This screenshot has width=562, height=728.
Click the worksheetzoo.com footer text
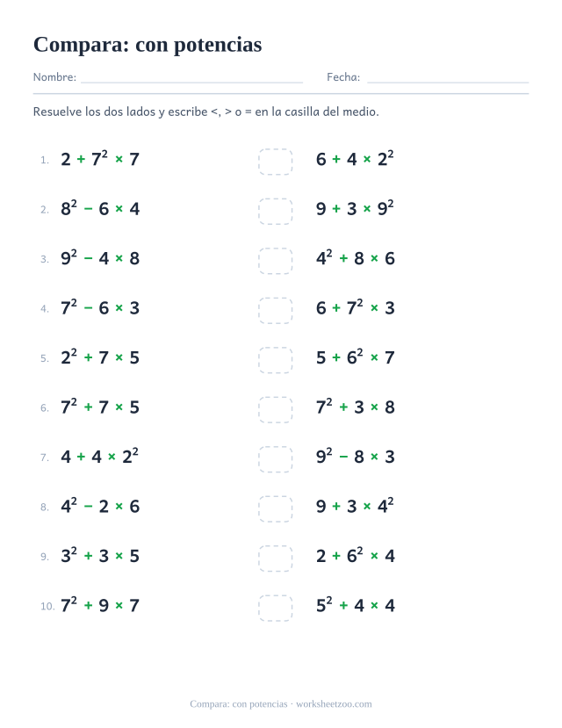[x=334, y=704]
